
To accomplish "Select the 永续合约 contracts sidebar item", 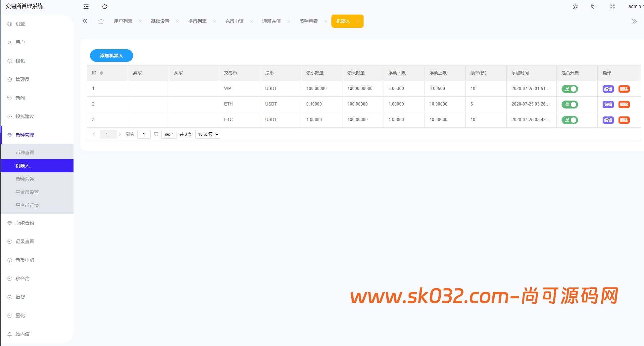I will click(23, 223).
